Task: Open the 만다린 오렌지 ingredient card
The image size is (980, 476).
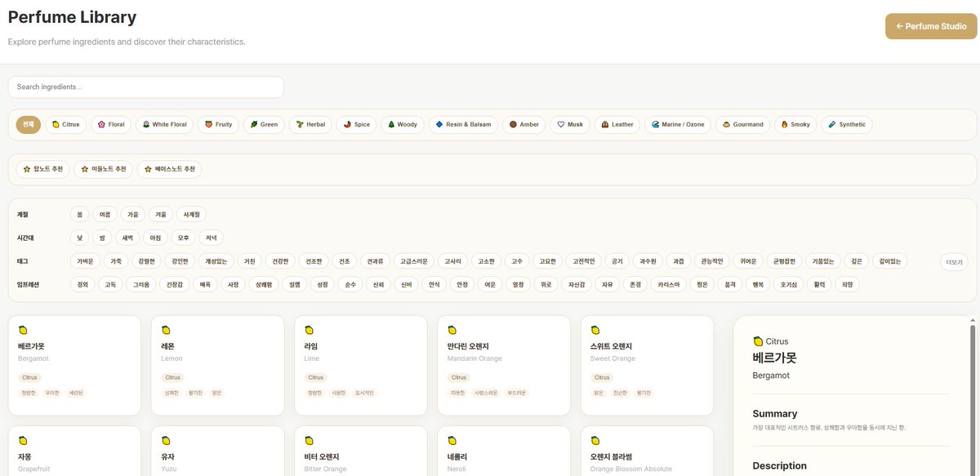Action: click(504, 365)
